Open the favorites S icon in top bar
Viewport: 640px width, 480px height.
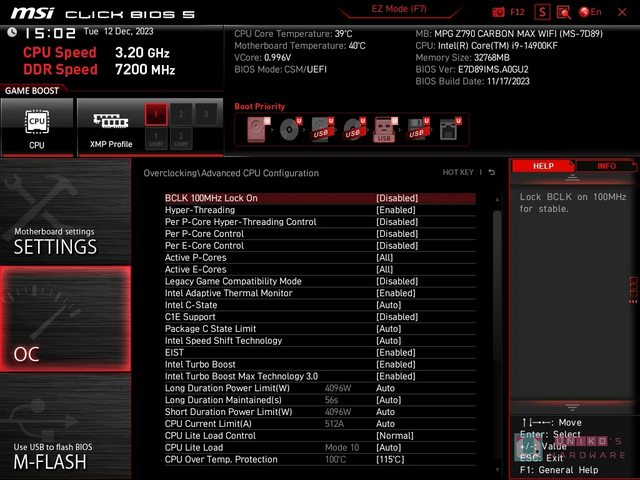click(x=542, y=12)
